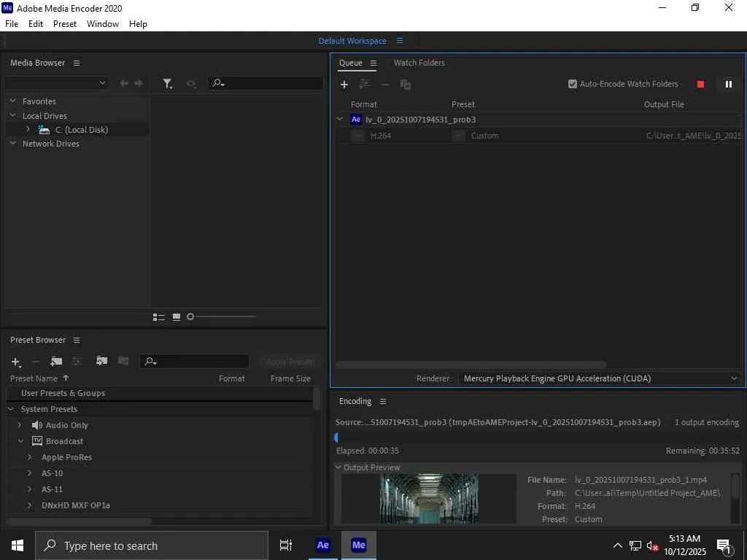
Task: Open the H.264 format dropdown arrow
Action: click(357, 136)
